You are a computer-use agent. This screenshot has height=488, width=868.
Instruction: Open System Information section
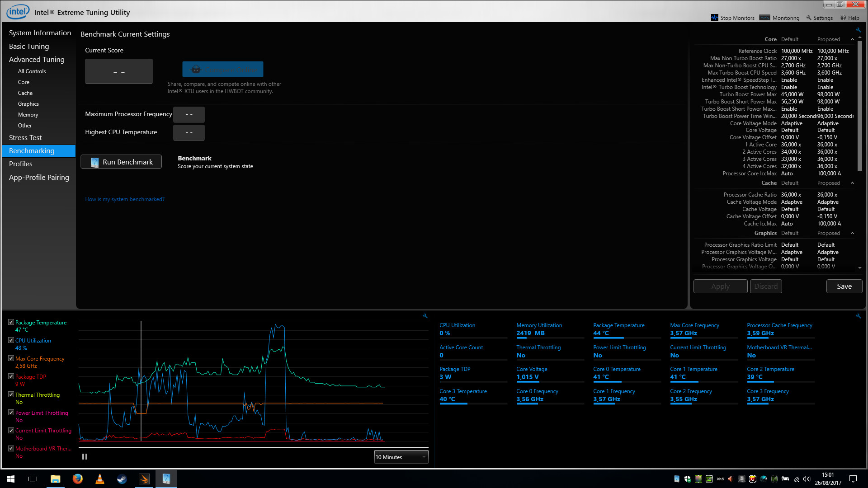click(x=40, y=33)
